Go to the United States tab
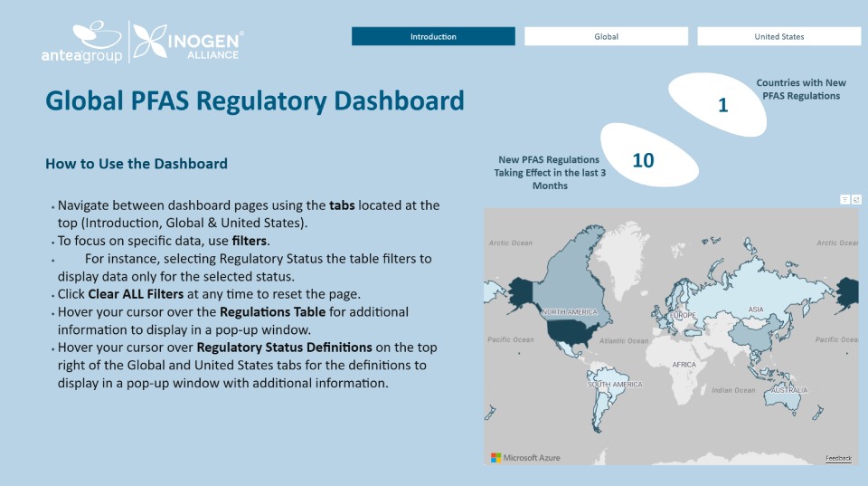Screen dimensions: 868x486 click(x=778, y=36)
